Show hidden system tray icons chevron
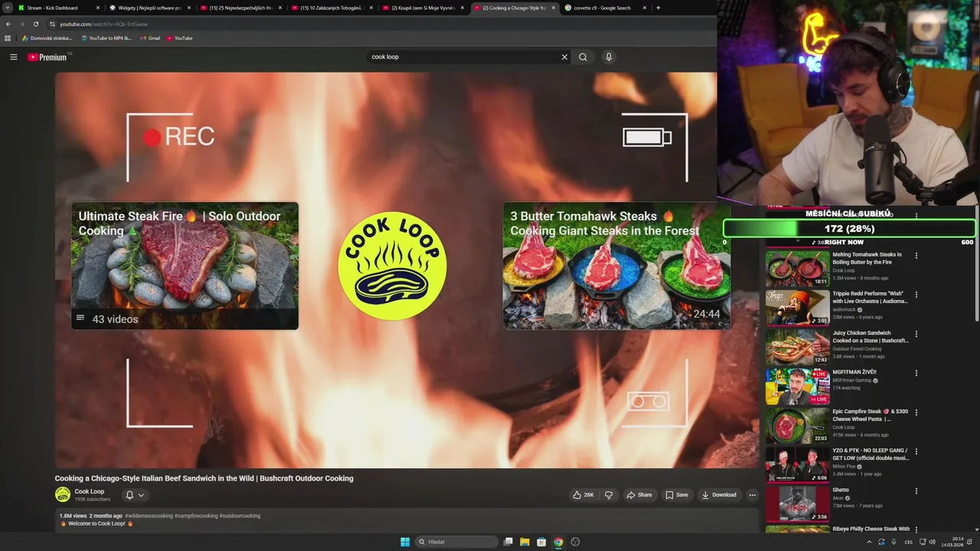This screenshot has width=980, height=551. [869, 542]
